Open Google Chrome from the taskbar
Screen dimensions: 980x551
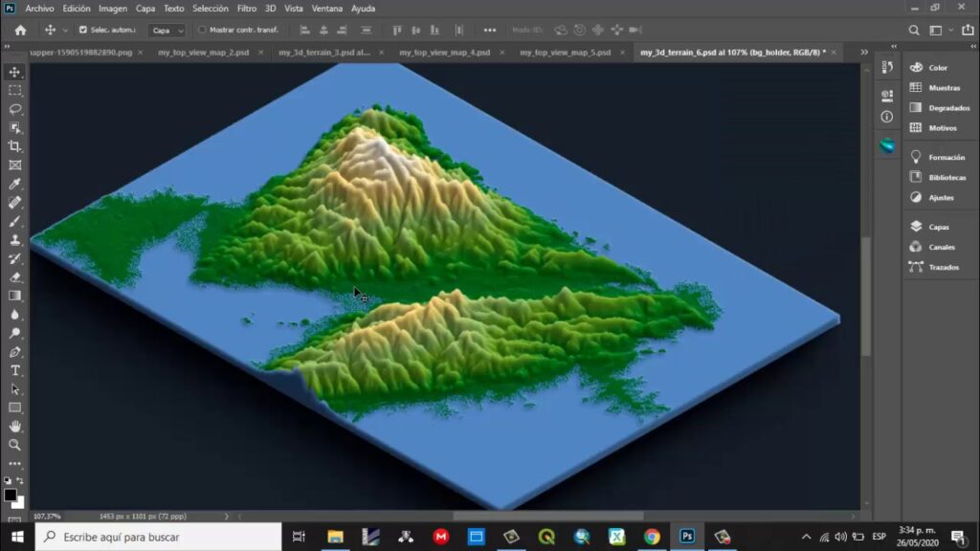pos(650,537)
